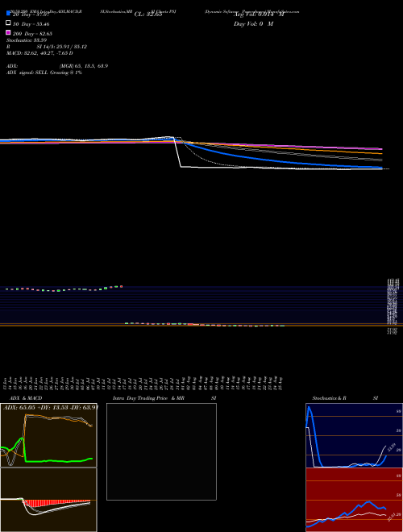The width and height of the screenshot is (403, 532).
Task: Click the magenta 200 Day average line
Action: coord(305,147)
